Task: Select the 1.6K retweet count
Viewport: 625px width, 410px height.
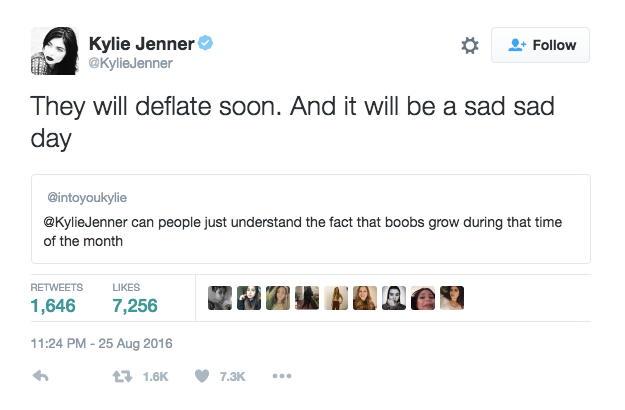Action: (x=155, y=377)
